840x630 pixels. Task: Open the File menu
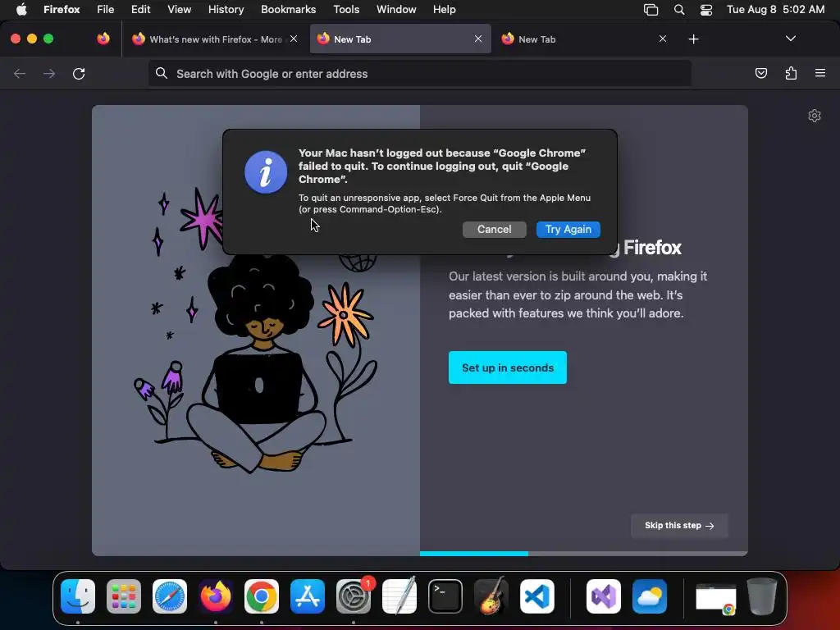click(x=105, y=9)
